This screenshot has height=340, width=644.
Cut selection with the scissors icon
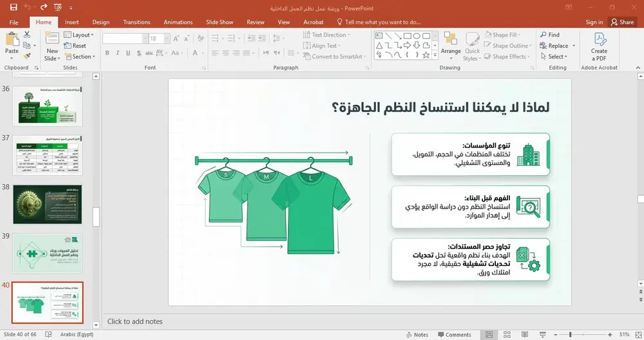(x=27, y=35)
